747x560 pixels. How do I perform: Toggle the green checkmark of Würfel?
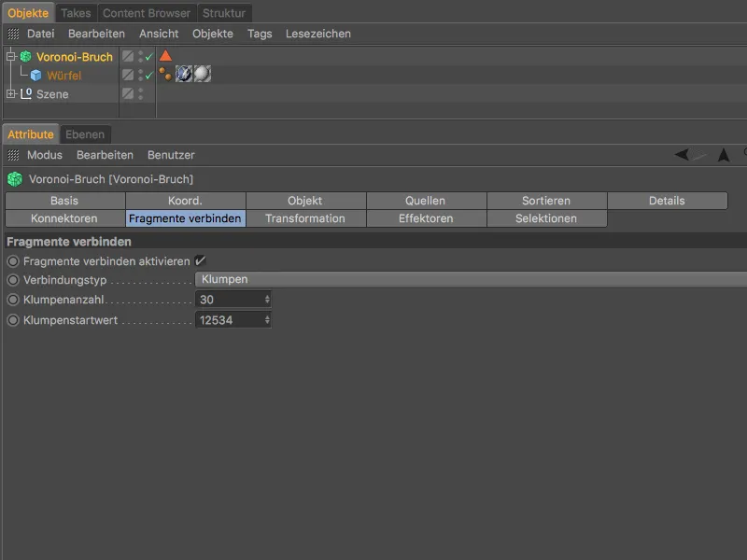(149, 76)
